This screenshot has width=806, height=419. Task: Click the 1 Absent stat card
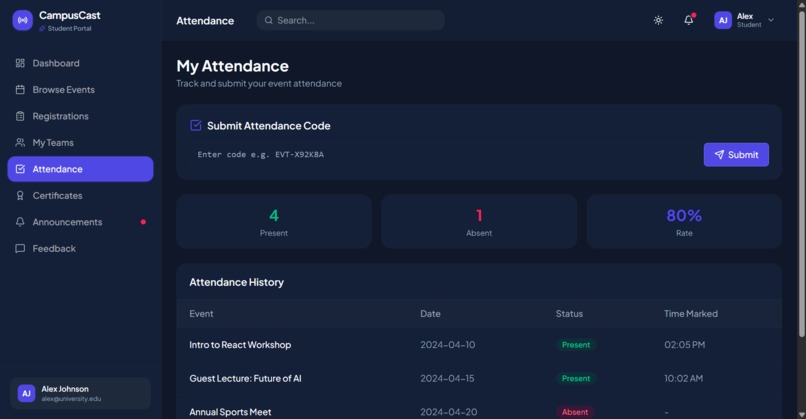(x=479, y=222)
